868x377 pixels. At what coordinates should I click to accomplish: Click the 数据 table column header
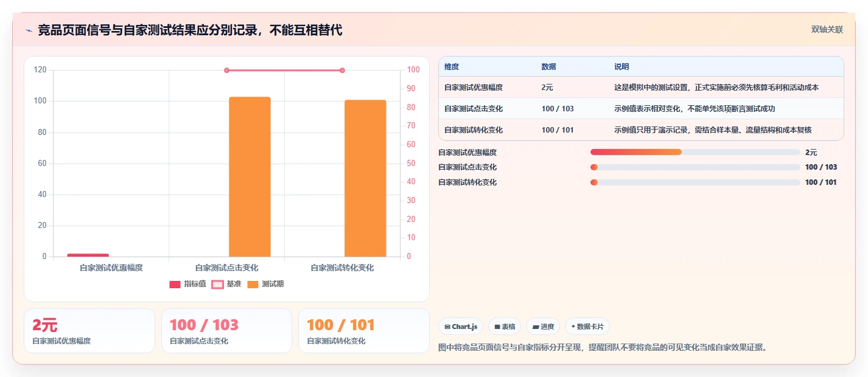(x=548, y=67)
